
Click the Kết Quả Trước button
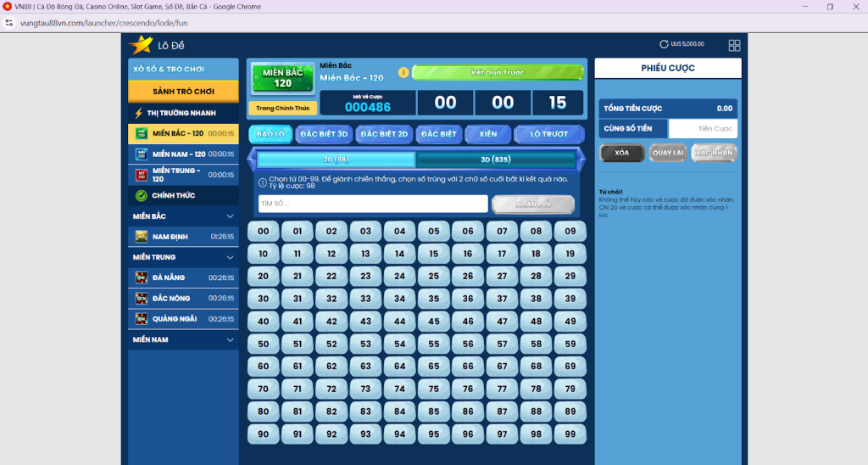pos(498,73)
